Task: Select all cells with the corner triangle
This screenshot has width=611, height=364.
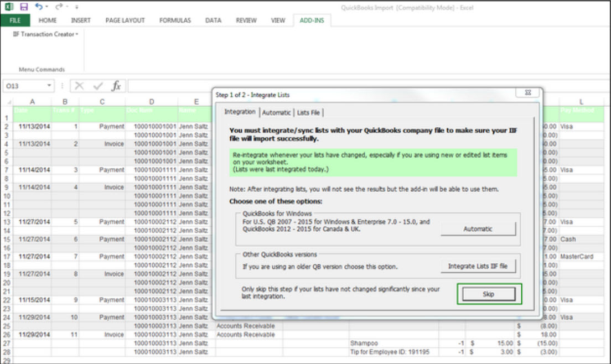Action: [x=8, y=102]
